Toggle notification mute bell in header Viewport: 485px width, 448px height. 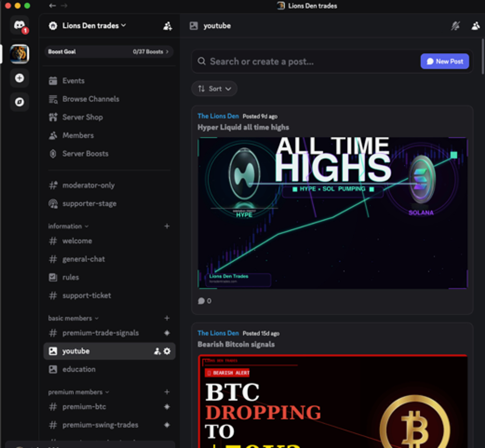point(455,26)
